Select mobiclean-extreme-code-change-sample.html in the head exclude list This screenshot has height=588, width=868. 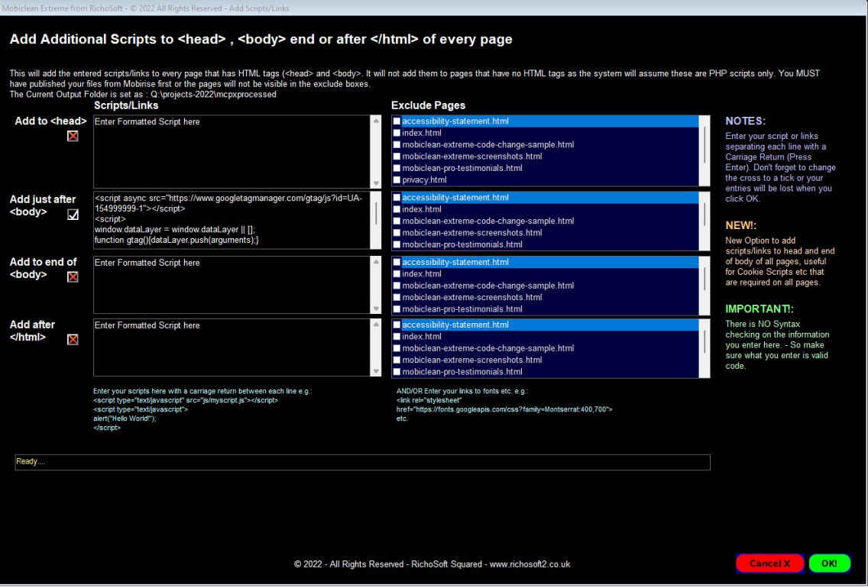tap(487, 144)
